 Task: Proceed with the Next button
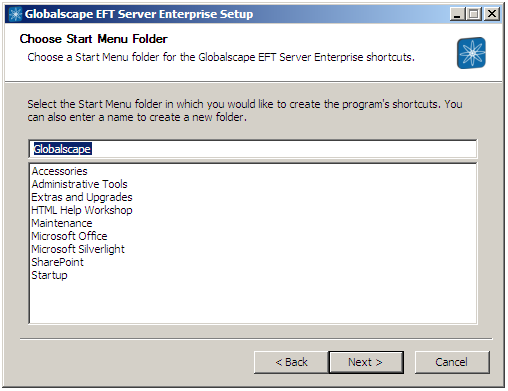(x=366, y=362)
